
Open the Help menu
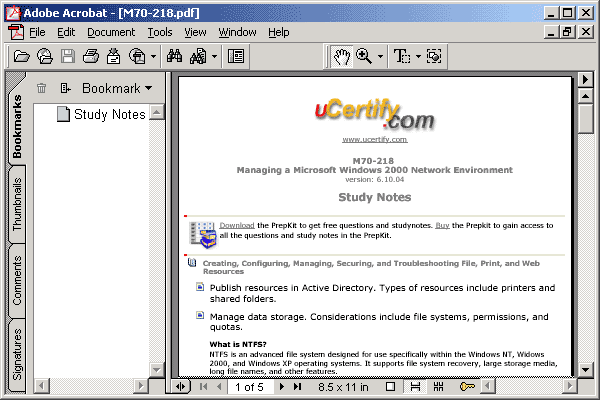279,32
